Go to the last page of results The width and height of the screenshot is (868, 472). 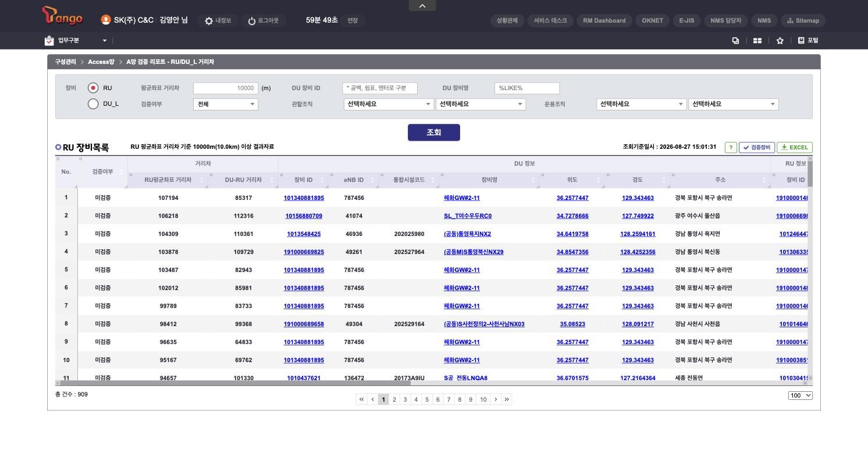click(x=507, y=399)
